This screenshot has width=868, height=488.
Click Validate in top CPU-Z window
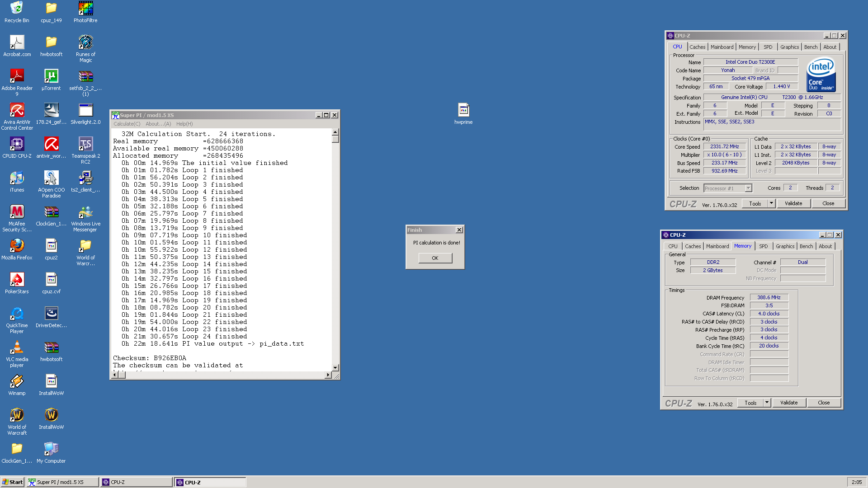coord(793,204)
